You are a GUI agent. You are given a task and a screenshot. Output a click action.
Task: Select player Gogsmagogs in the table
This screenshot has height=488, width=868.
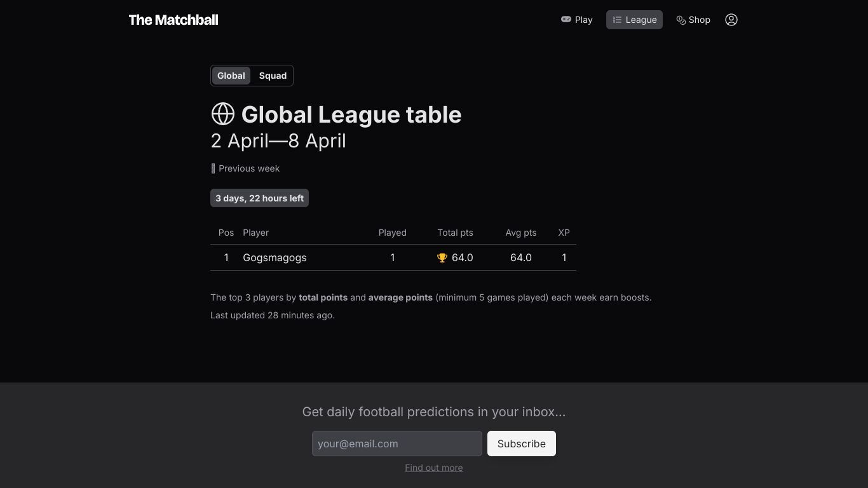(x=275, y=257)
